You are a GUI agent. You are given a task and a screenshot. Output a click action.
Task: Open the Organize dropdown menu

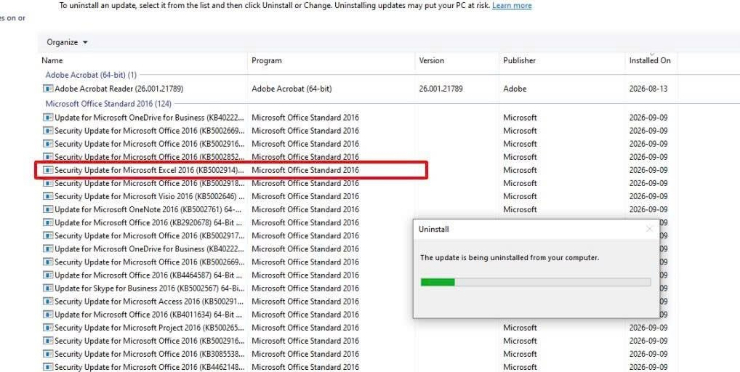point(67,42)
